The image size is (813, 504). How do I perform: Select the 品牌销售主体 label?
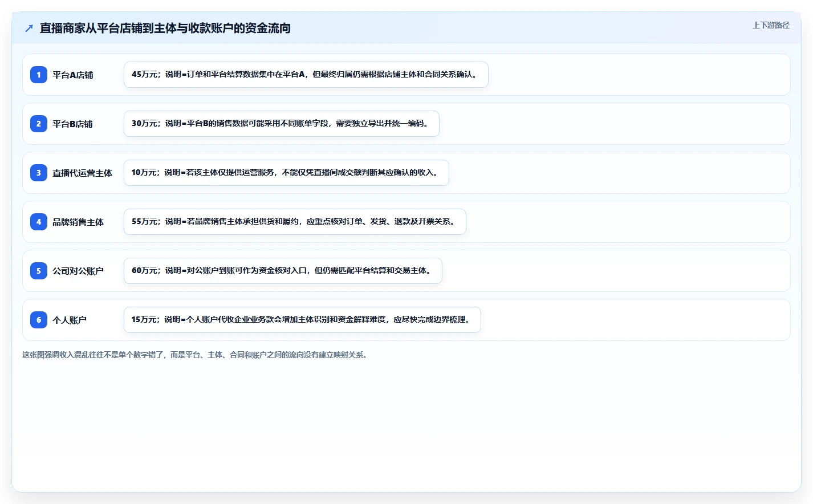tap(78, 222)
